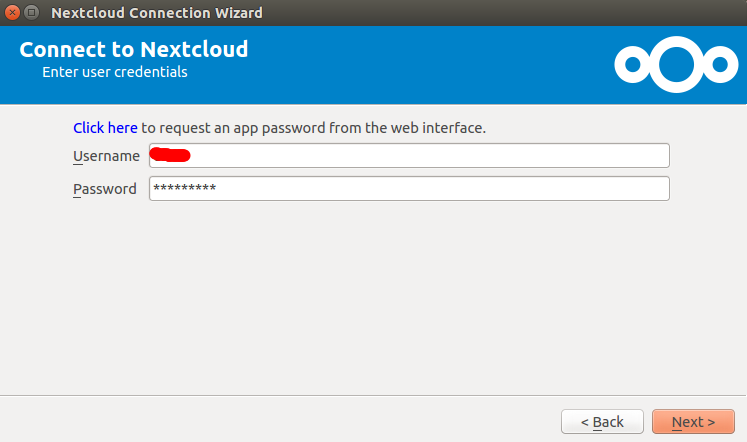Click the 'request an app password' instruction text
This screenshot has width=747, height=442.
[x=313, y=128]
